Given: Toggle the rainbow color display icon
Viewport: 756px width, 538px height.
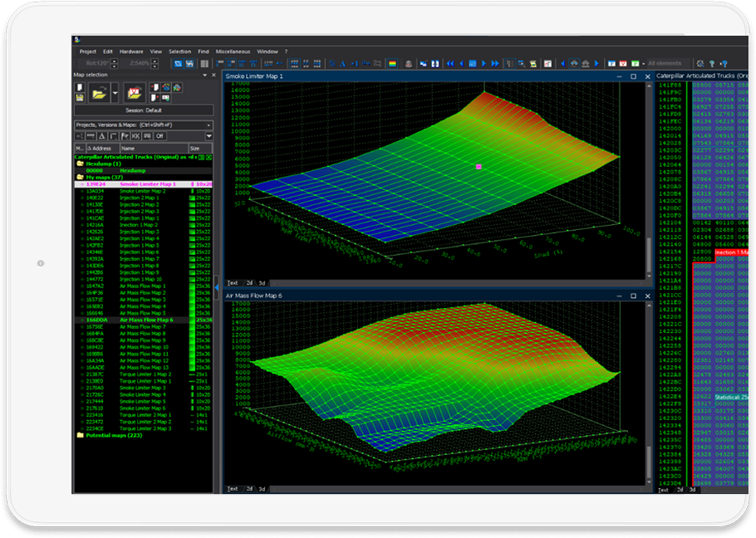Looking at the screenshot, I should click(x=392, y=64).
